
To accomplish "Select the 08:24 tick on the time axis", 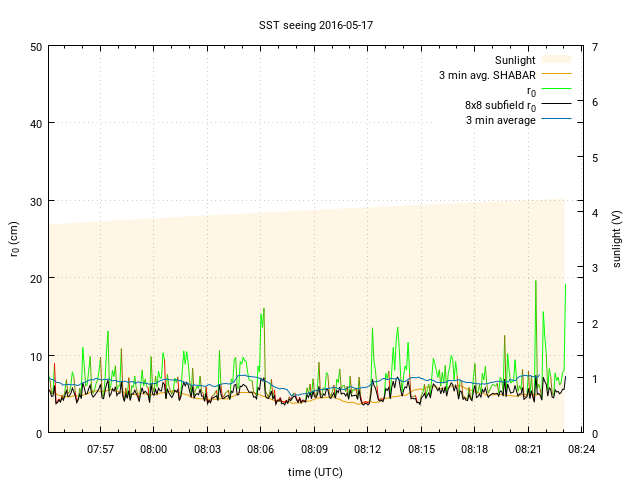I will (x=581, y=449).
